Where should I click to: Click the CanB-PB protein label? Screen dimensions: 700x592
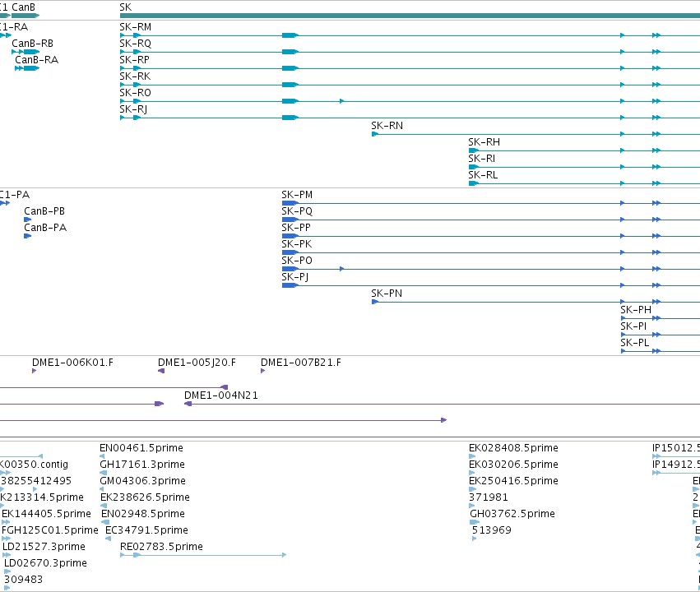tap(44, 211)
